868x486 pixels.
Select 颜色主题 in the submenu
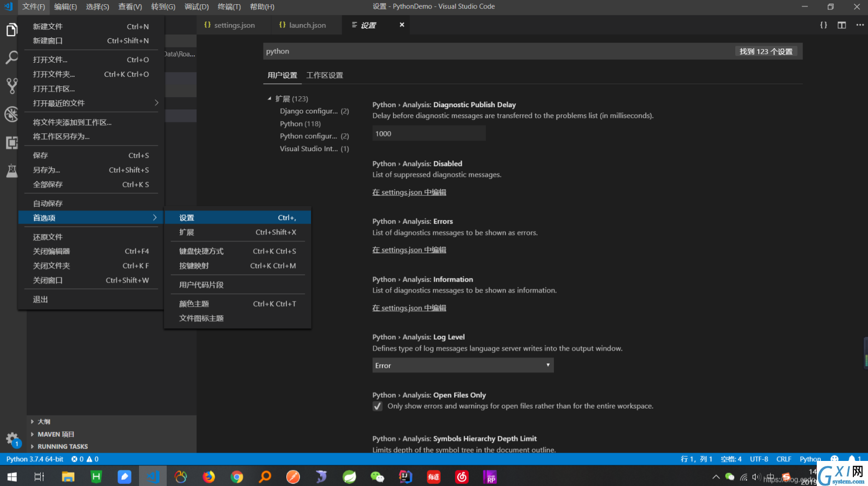click(x=238, y=304)
